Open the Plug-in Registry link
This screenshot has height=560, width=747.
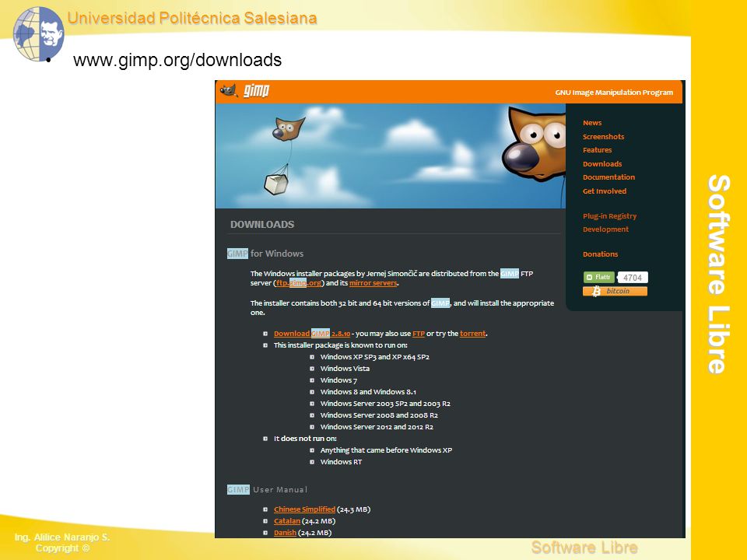coord(609,216)
